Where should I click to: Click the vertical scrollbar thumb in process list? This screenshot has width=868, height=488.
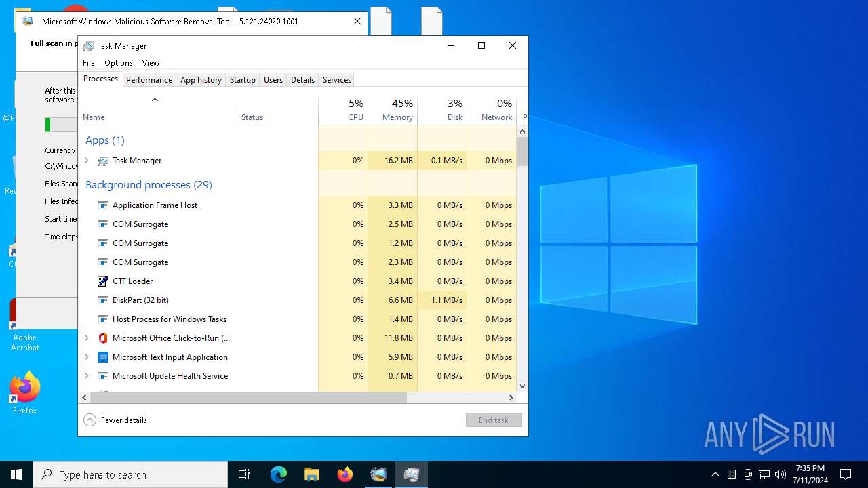[522, 152]
